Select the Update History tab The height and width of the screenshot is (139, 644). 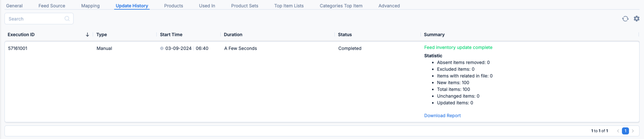(132, 6)
